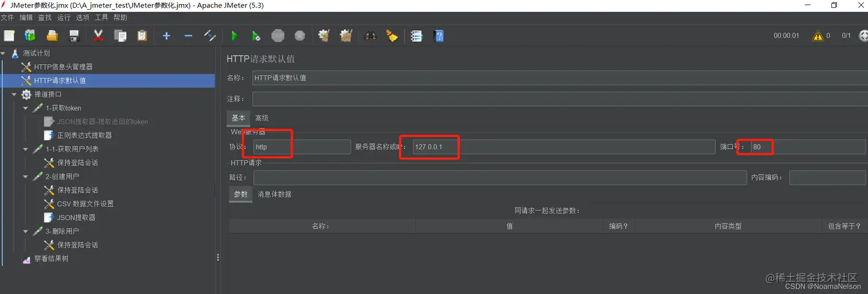Click the yellow warning triangle log icon
Viewport: 868px width, 294px height.
point(817,36)
